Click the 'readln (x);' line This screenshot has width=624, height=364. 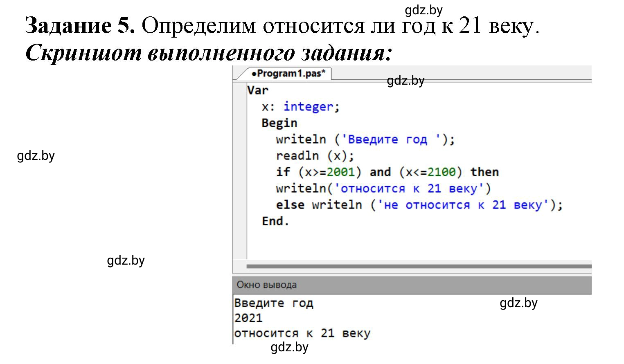(x=315, y=156)
